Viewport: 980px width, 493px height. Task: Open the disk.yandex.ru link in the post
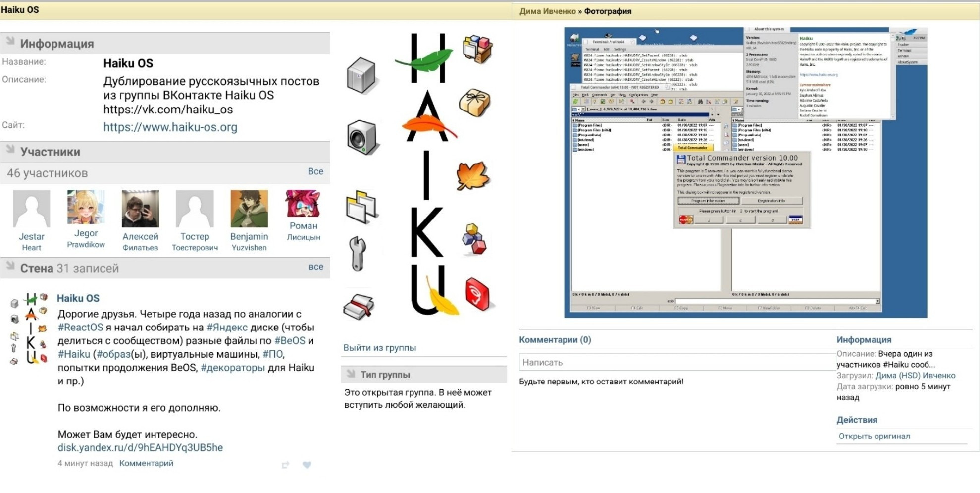coord(140,448)
